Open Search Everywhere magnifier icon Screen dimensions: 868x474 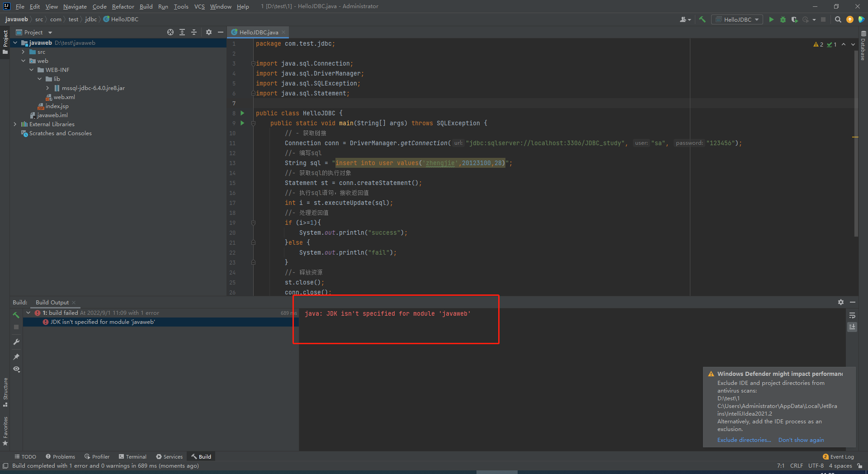pos(838,19)
